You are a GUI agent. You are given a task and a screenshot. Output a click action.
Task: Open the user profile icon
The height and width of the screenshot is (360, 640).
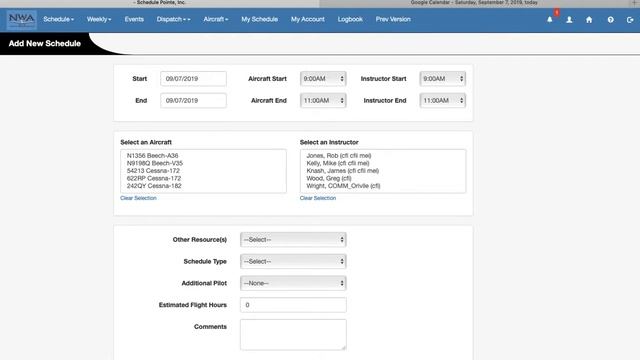pos(569,20)
